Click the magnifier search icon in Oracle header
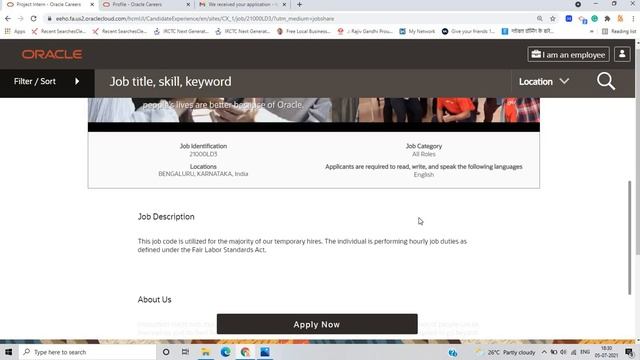The height and width of the screenshot is (360, 640). coord(606,81)
